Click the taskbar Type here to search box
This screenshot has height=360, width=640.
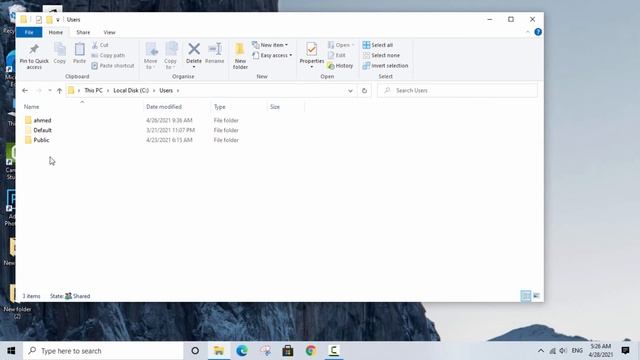coord(103,351)
